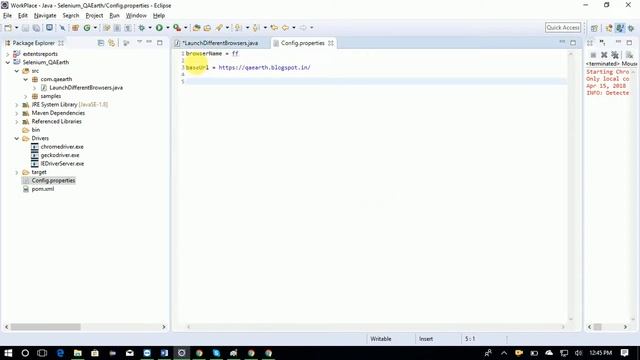This screenshot has height=360, width=640.
Task: Click the Debug bug icon in toolbar
Action: click(x=142, y=28)
